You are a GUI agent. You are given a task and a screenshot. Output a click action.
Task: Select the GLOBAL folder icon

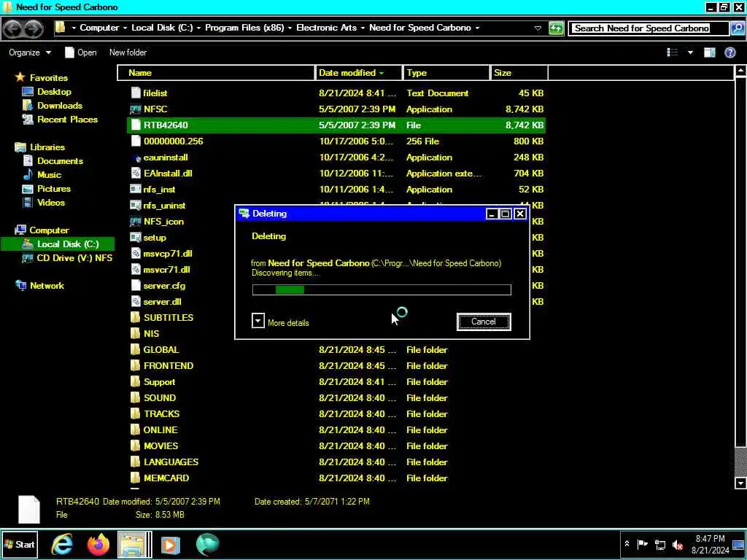tap(136, 350)
